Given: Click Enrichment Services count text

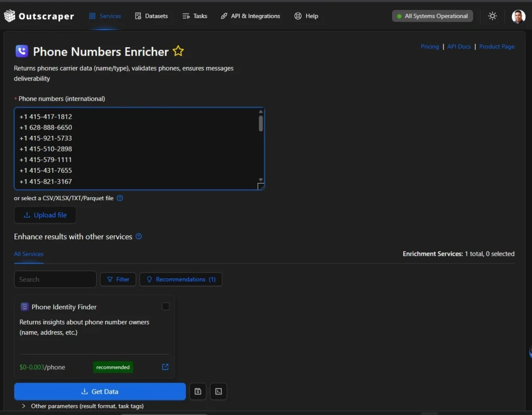Looking at the screenshot, I should [458, 254].
